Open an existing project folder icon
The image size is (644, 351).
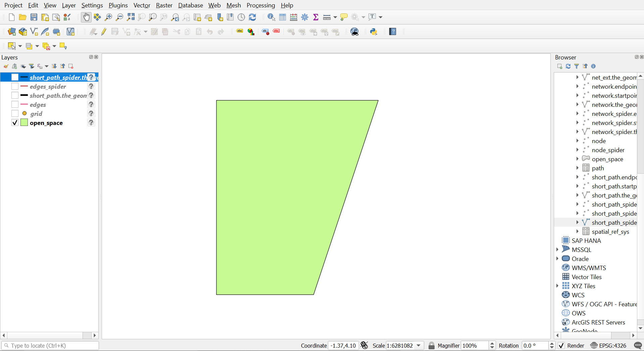pos(22,17)
